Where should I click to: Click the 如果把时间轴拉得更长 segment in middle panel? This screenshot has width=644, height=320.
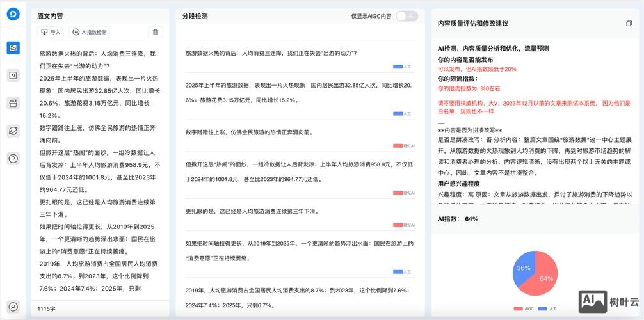pos(300,251)
